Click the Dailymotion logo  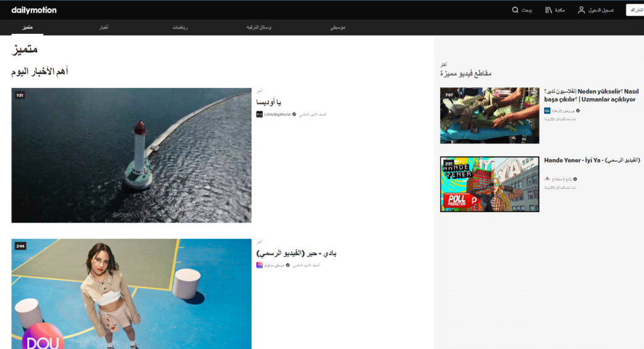(34, 10)
